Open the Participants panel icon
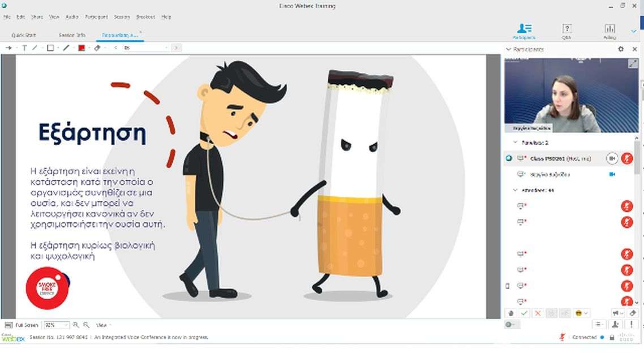This screenshot has height=362, width=644. [x=524, y=31]
